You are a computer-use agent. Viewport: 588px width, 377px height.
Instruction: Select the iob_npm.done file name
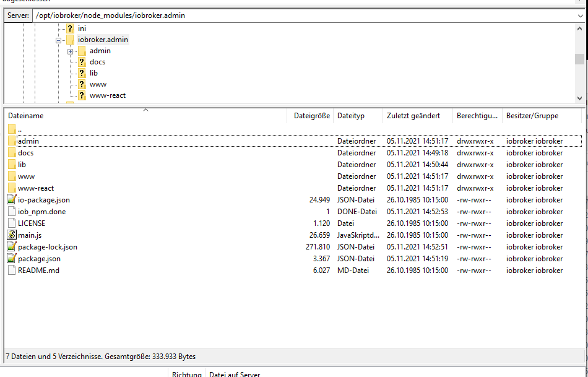click(42, 212)
